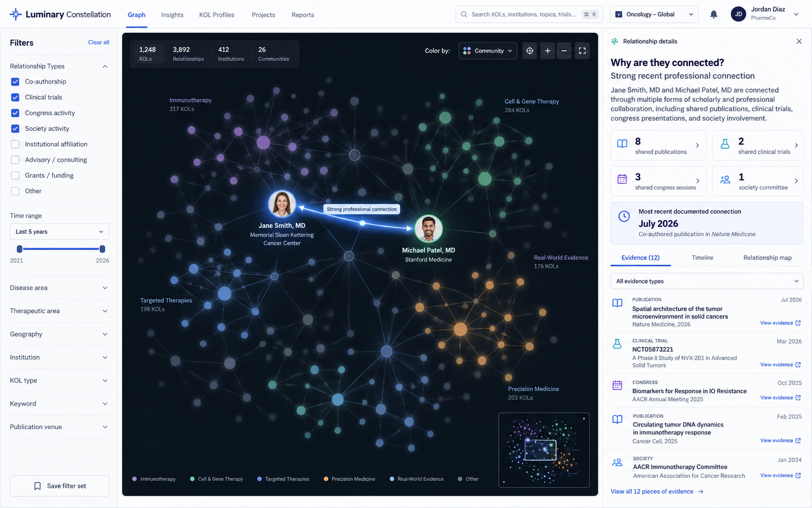Click the 2026 end handle of time slider
The height and width of the screenshot is (508, 812).
coord(102,249)
